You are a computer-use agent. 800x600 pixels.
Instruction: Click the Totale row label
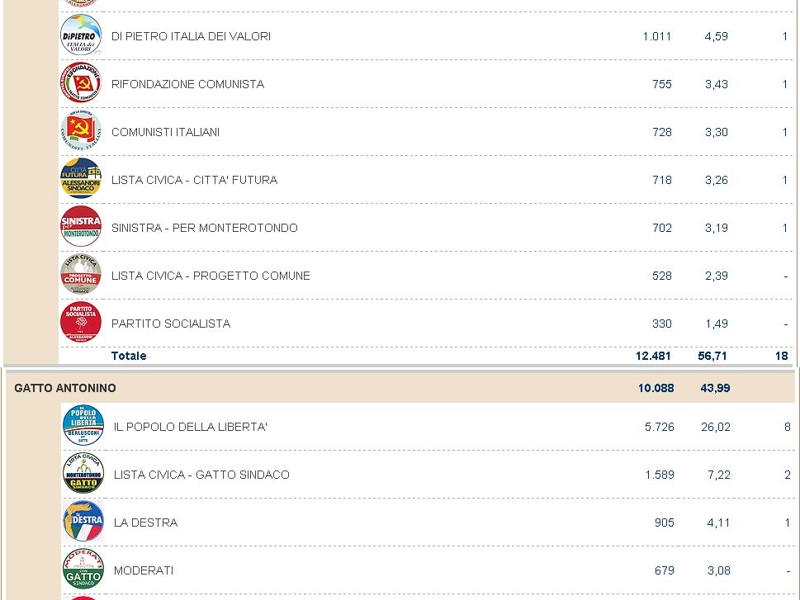click(x=128, y=356)
